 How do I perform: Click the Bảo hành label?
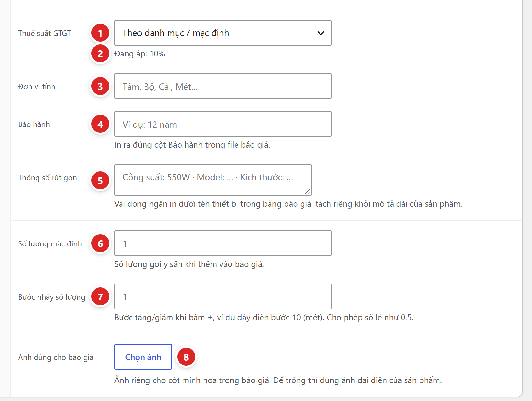34,124
